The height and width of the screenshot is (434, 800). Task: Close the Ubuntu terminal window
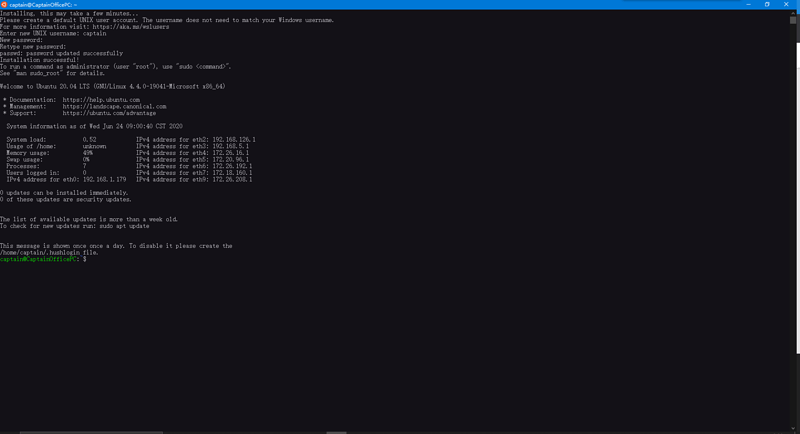(786, 5)
